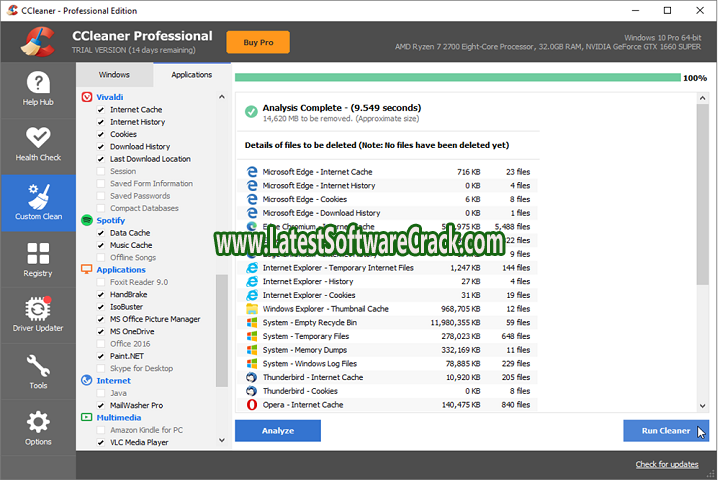Screen dimensions: 720x480
Task: Select Opera - Internet Cache row
Action: [388, 405]
